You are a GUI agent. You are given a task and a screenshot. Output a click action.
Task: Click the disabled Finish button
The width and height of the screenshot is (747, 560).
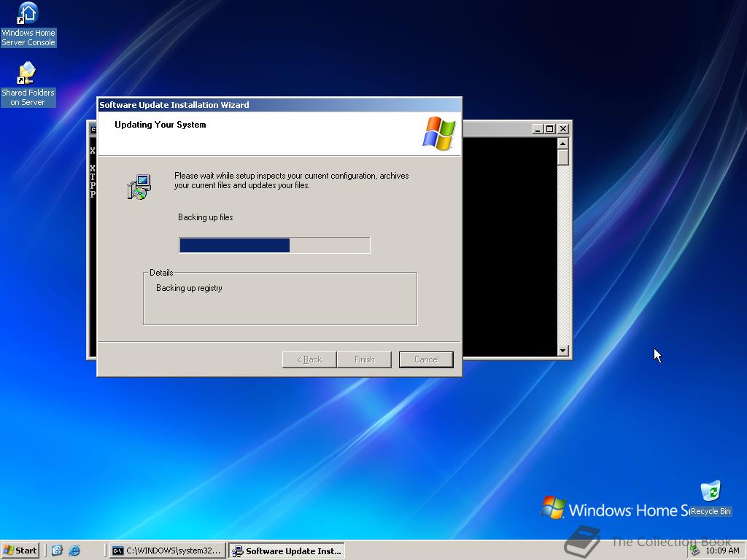(364, 359)
